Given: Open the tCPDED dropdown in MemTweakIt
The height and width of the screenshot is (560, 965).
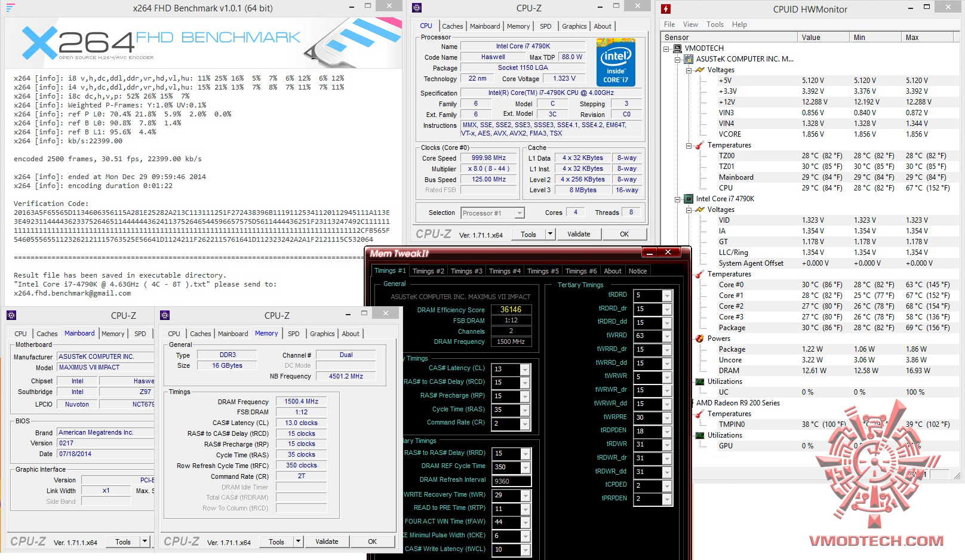Looking at the screenshot, I should [667, 486].
